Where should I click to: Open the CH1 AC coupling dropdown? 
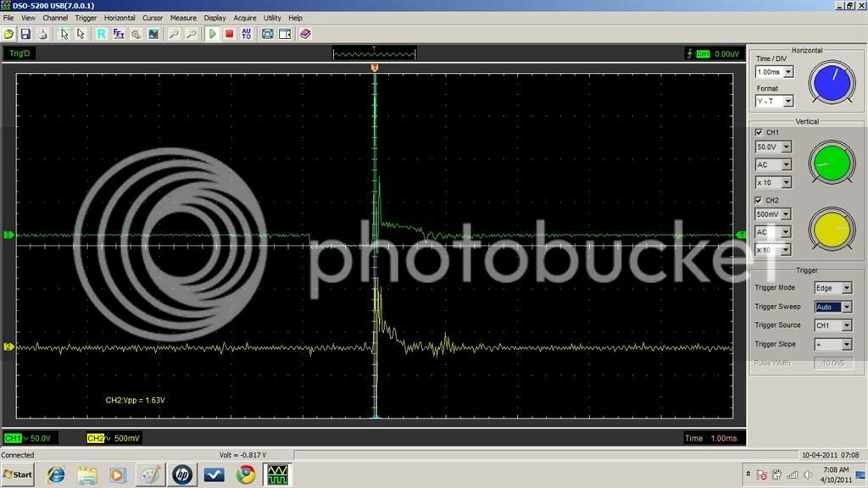[787, 165]
